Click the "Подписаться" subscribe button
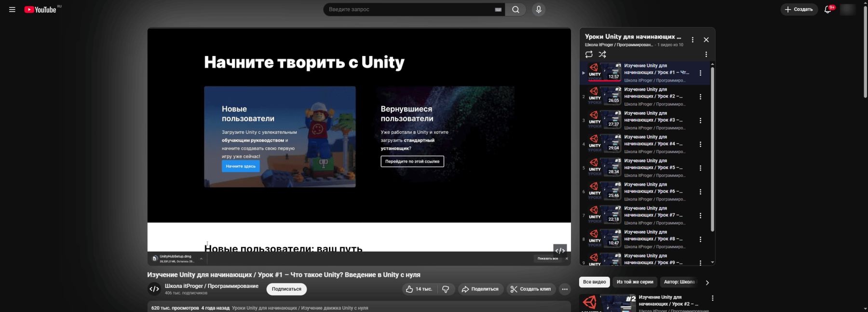868x312 pixels. coord(286,289)
